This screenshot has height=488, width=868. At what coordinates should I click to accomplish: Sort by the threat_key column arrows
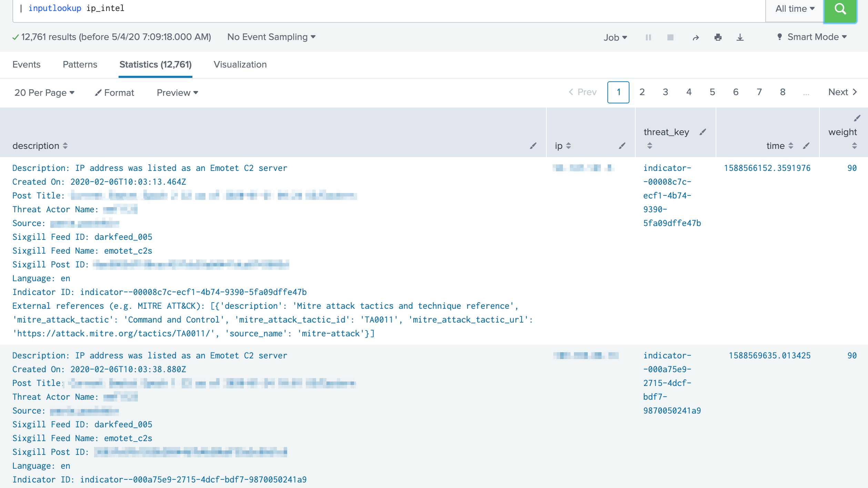(649, 146)
